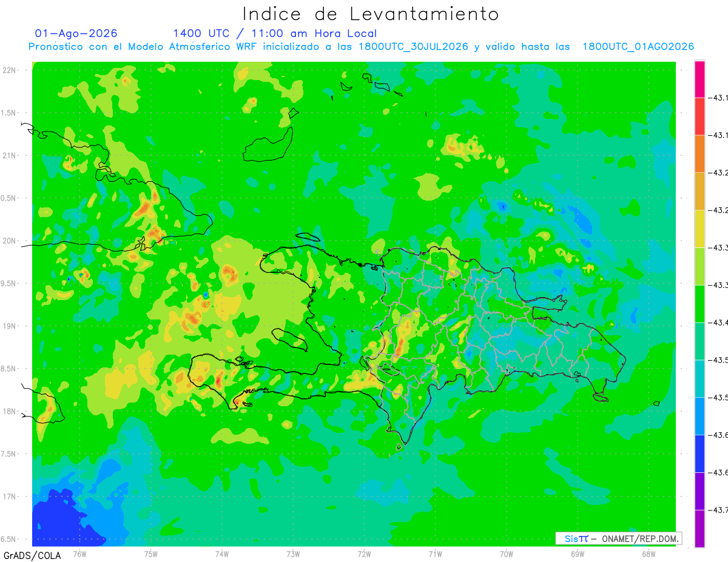The image size is (728, 562).
Task: Click the -43.7 color bar value
Action: click(x=718, y=510)
